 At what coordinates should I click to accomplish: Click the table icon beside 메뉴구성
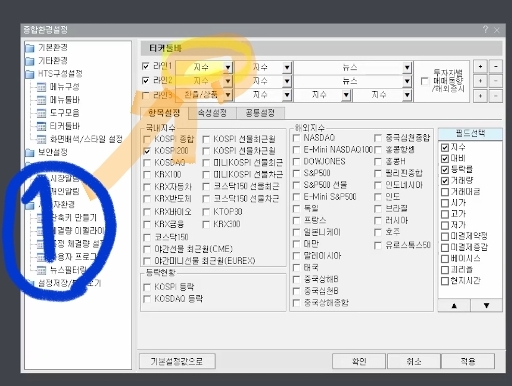41,87
